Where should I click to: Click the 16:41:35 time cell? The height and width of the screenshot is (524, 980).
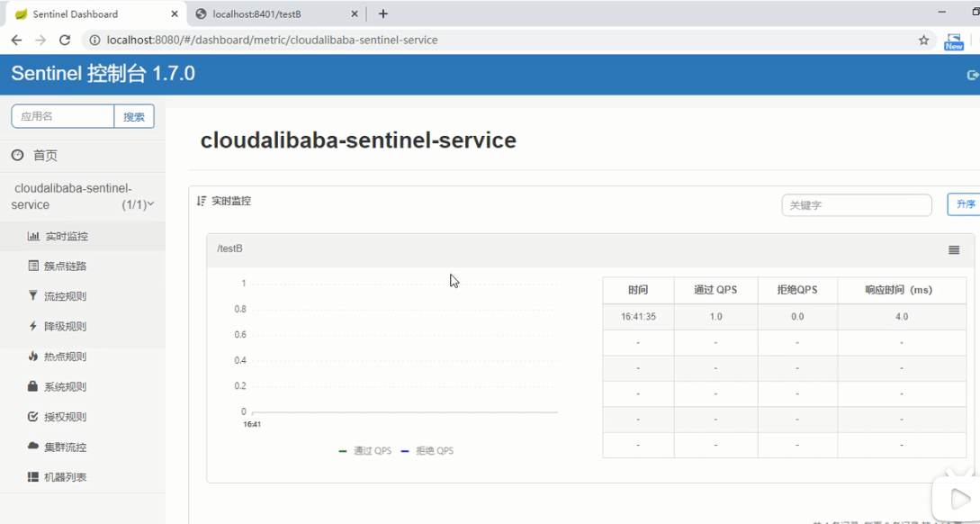(638, 317)
